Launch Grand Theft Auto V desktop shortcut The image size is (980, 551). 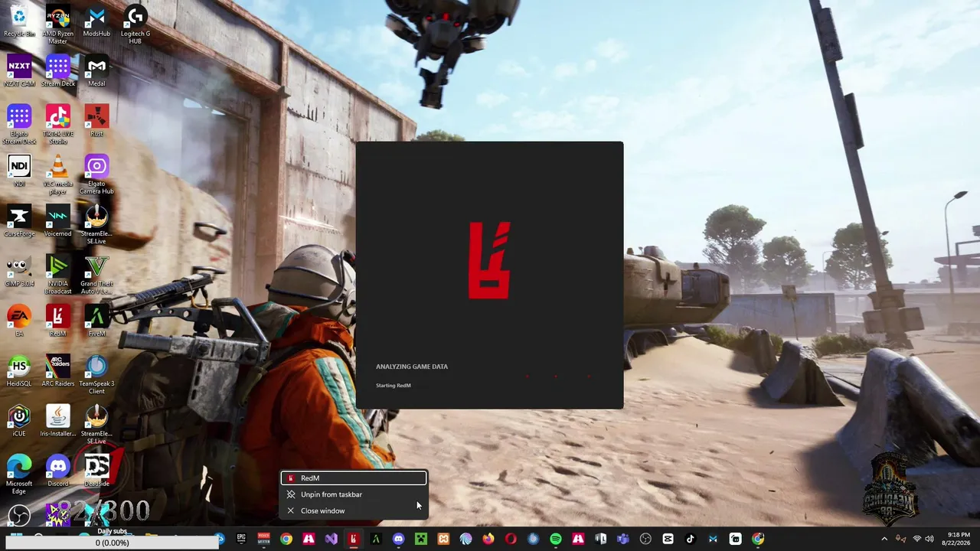point(96,275)
